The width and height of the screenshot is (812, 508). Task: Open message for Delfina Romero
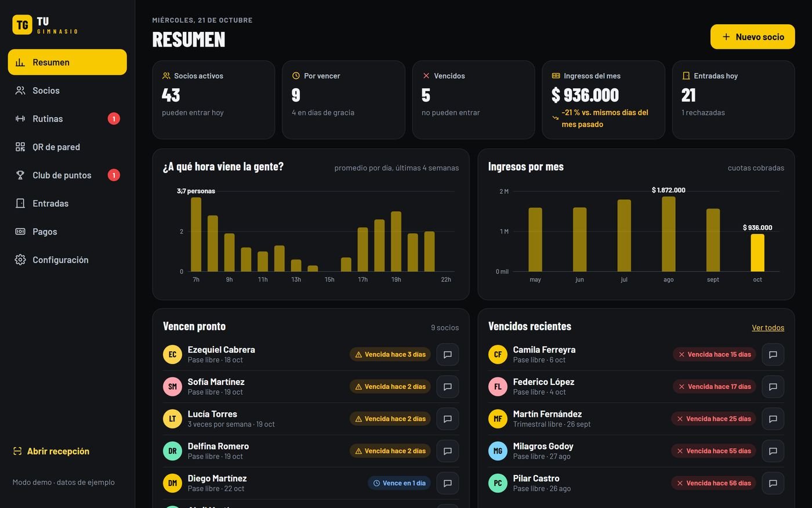(x=448, y=451)
